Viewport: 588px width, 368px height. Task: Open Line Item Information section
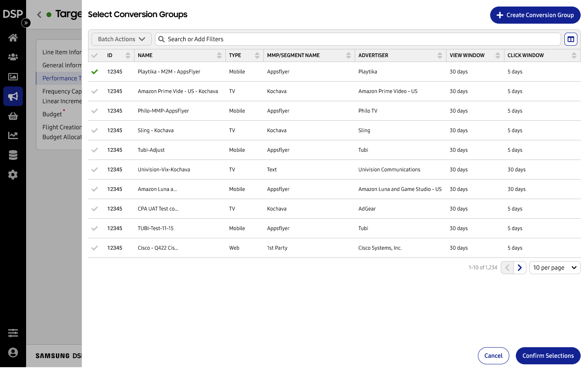[62, 52]
